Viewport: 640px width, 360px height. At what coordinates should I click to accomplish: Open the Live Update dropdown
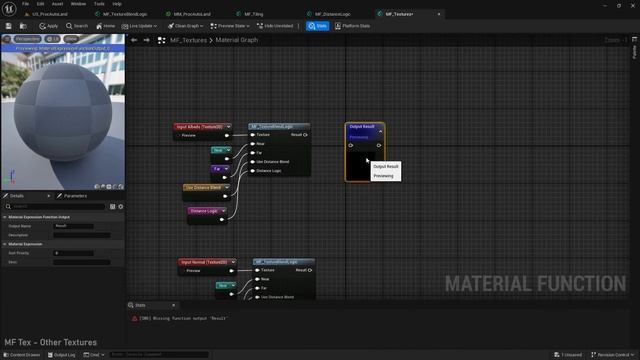139,26
